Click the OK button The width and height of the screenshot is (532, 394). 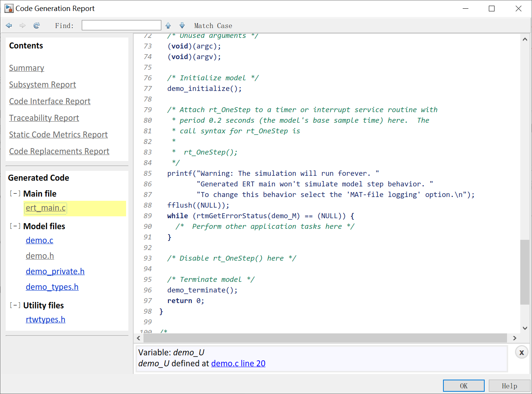tap(464, 386)
